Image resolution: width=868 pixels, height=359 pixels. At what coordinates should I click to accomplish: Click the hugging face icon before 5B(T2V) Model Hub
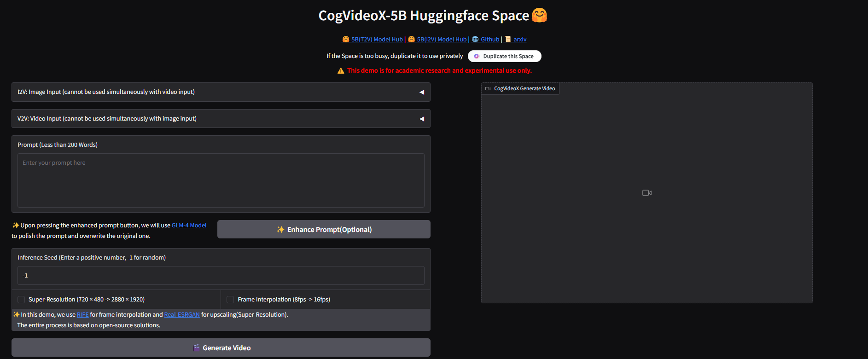coord(346,40)
